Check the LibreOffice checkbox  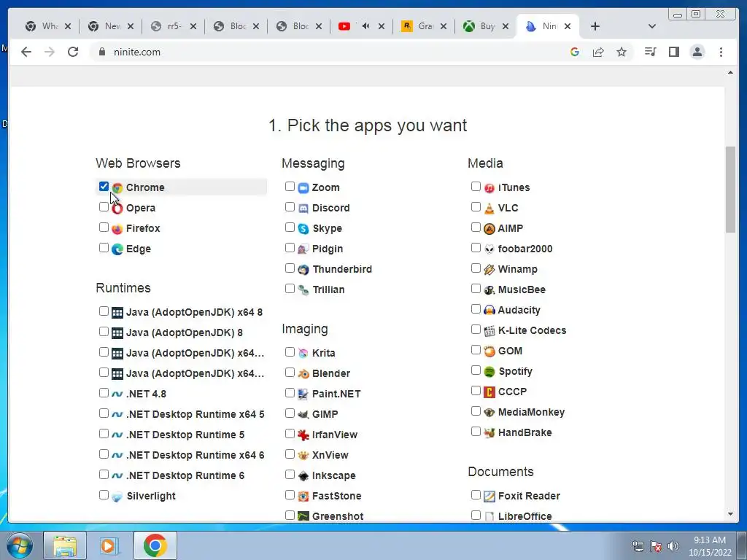pos(476,515)
